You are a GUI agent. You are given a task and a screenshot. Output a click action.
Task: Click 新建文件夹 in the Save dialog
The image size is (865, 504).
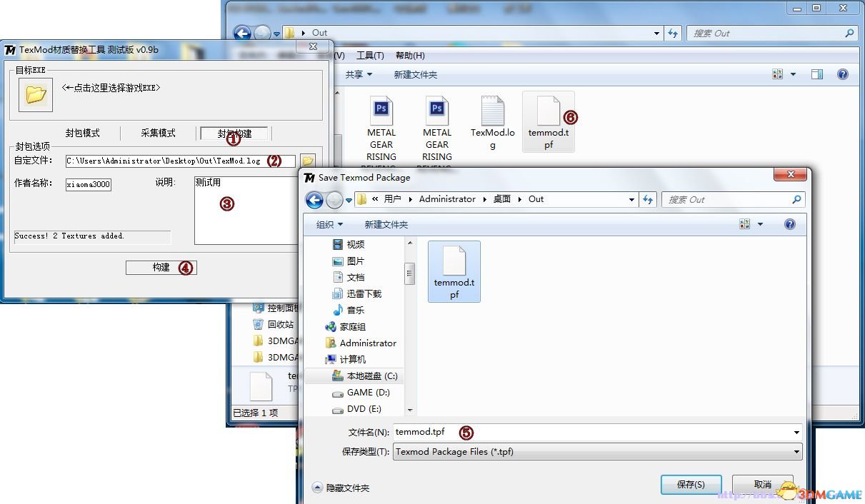point(386,224)
